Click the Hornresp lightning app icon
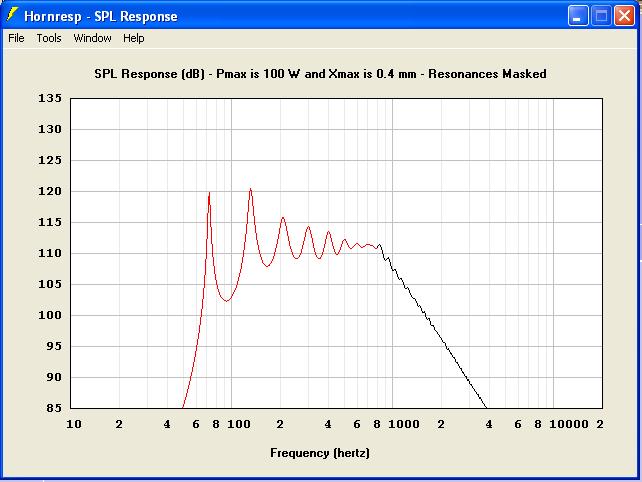 pyautogui.click(x=13, y=15)
